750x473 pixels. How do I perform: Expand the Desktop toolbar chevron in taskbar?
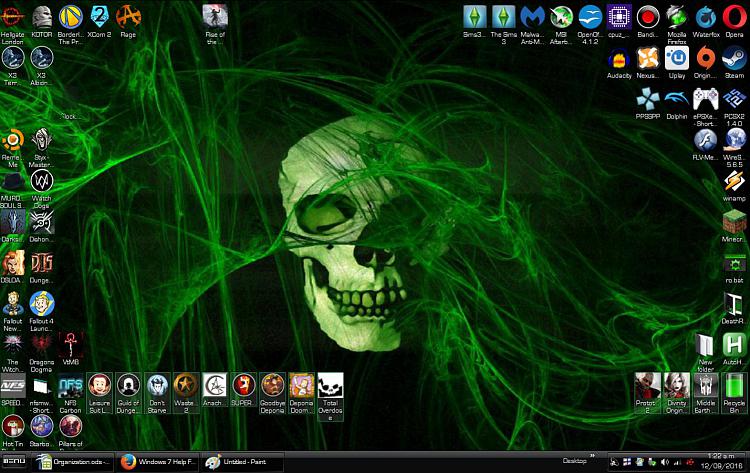click(x=592, y=456)
